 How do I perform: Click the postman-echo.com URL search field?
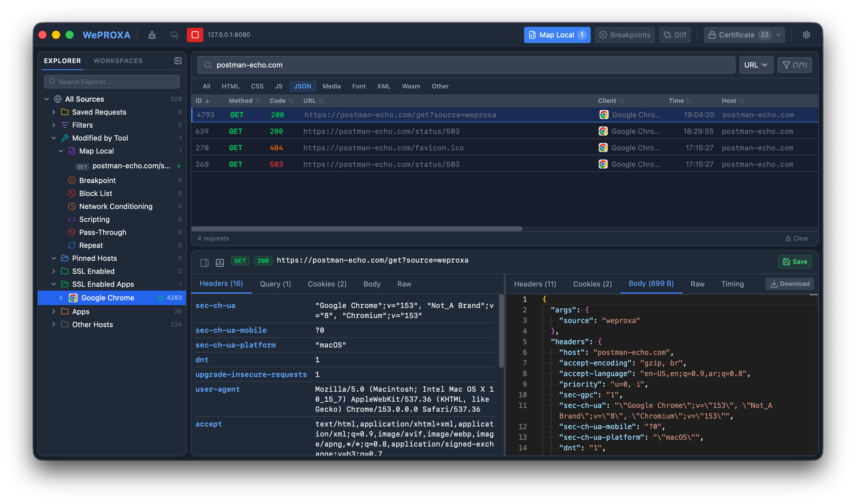coord(466,65)
